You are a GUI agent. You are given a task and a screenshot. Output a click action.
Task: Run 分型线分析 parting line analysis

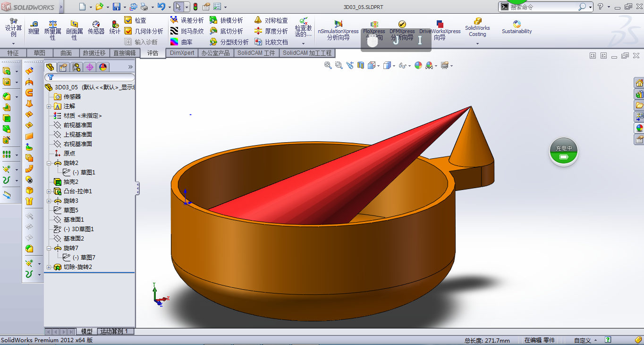click(x=229, y=42)
